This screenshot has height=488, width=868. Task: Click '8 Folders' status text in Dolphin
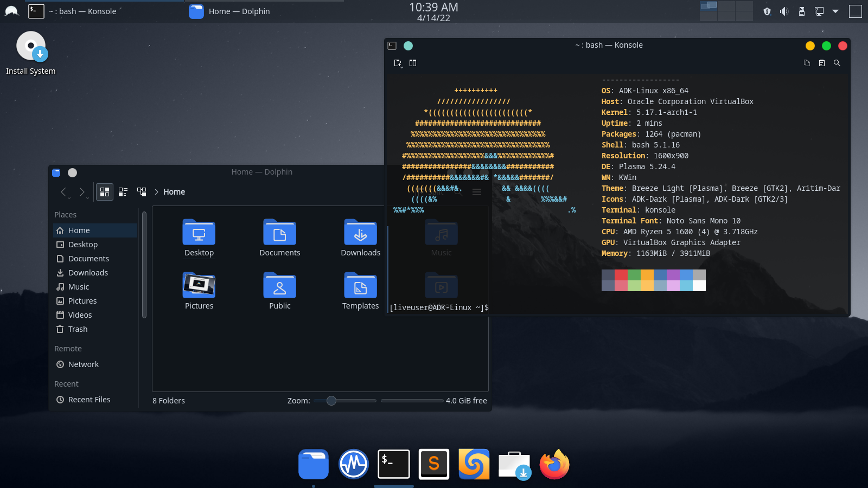169,401
